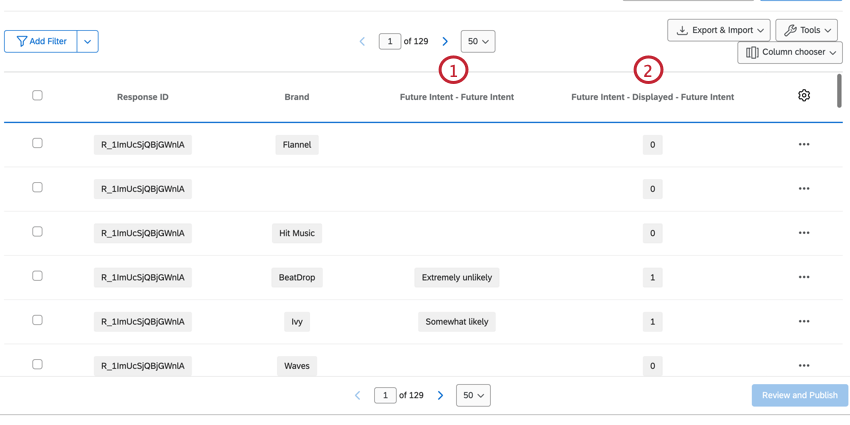Click previous page arrow in bottom pagination

357,395
